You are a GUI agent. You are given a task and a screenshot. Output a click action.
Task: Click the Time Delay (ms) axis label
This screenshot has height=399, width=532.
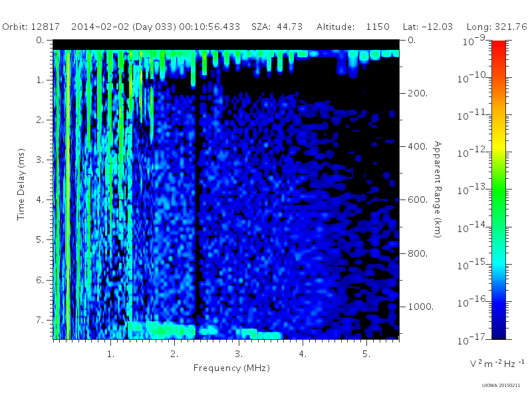coord(21,184)
